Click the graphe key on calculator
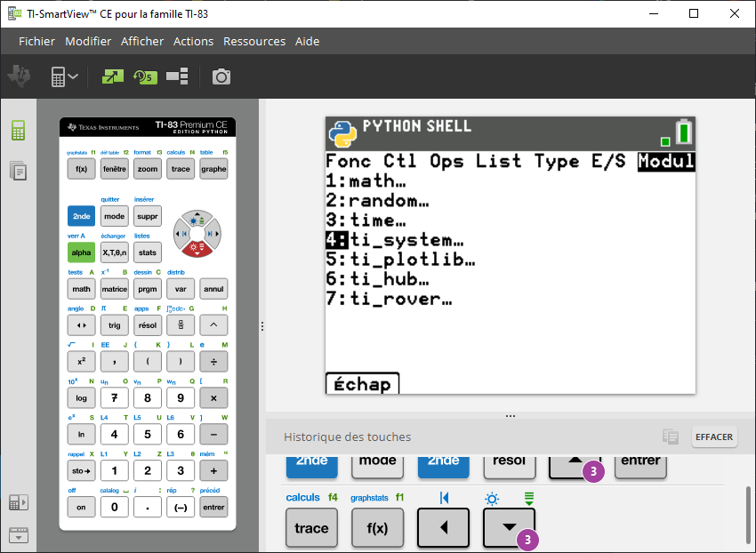Screen dimensions: 756x553 pos(213,169)
